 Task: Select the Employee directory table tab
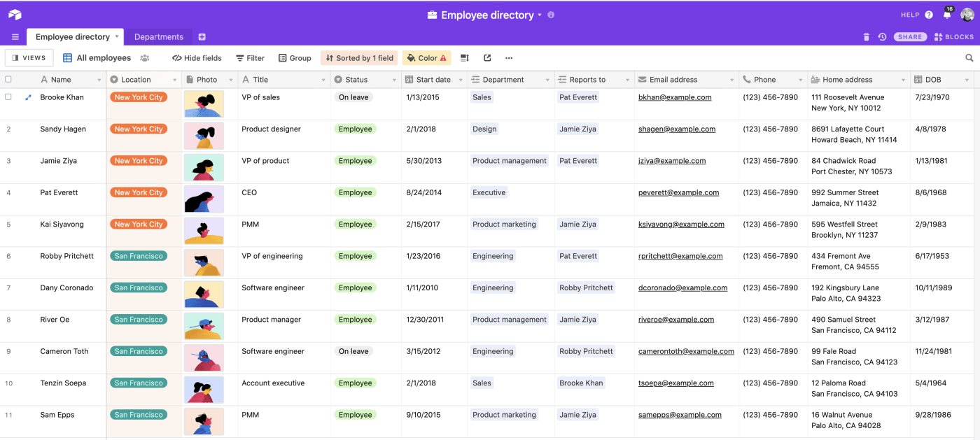click(73, 37)
